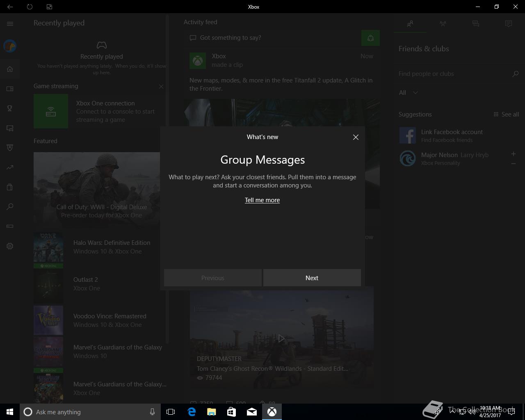This screenshot has width=525, height=420.
Task: Click the Xbox One connection tile icon
Action: click(x=51, y=111)
